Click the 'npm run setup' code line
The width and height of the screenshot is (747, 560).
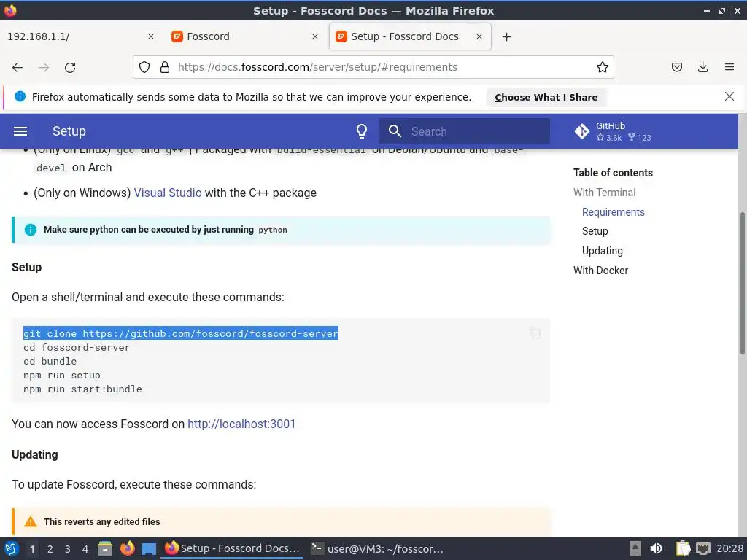pos(62,376)
